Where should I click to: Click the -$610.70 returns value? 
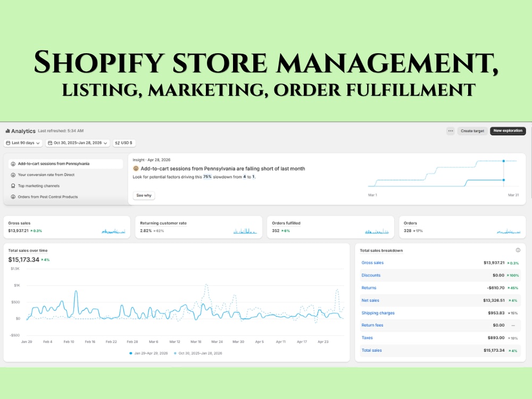pos(496,288)
